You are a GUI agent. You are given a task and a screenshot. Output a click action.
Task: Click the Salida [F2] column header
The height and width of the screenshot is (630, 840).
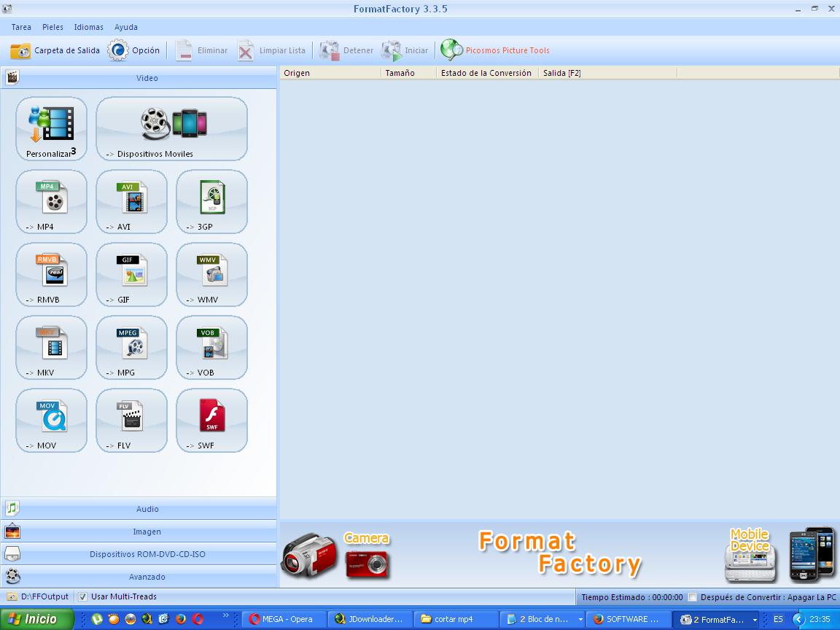[608, 73]
